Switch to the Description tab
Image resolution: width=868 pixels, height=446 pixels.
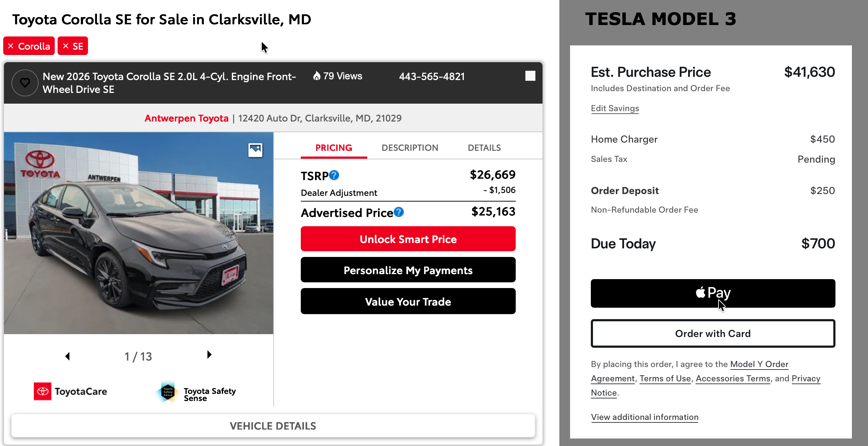pyautogui.click(x=410, y=148)
